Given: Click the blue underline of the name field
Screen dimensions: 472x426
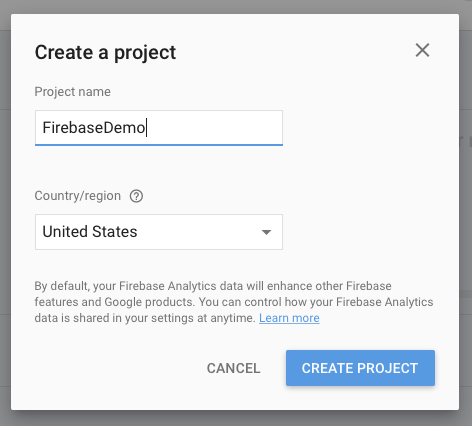Looking at the screenshot, I should click(x=159, y=145).
